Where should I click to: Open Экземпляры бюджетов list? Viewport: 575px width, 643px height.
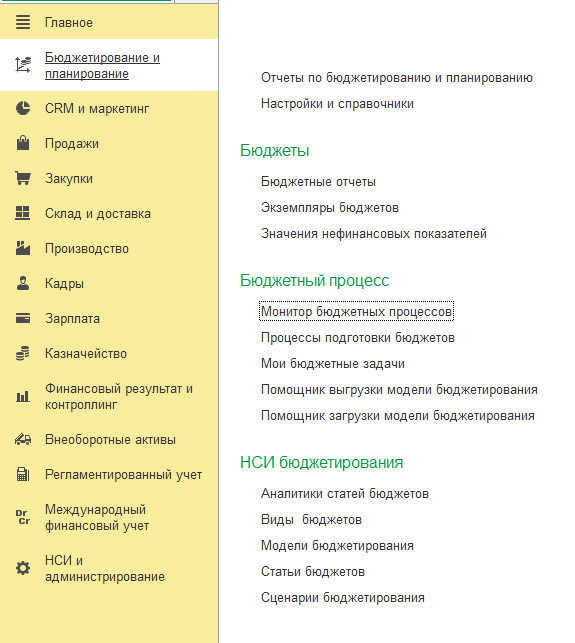pos(330,207)
